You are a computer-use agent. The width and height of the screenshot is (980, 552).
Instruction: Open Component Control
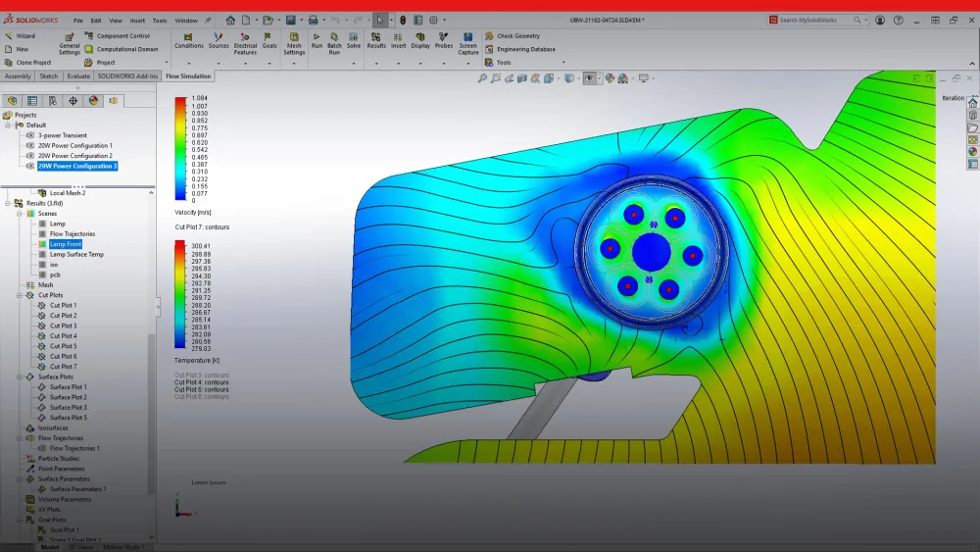coord(117,36)
